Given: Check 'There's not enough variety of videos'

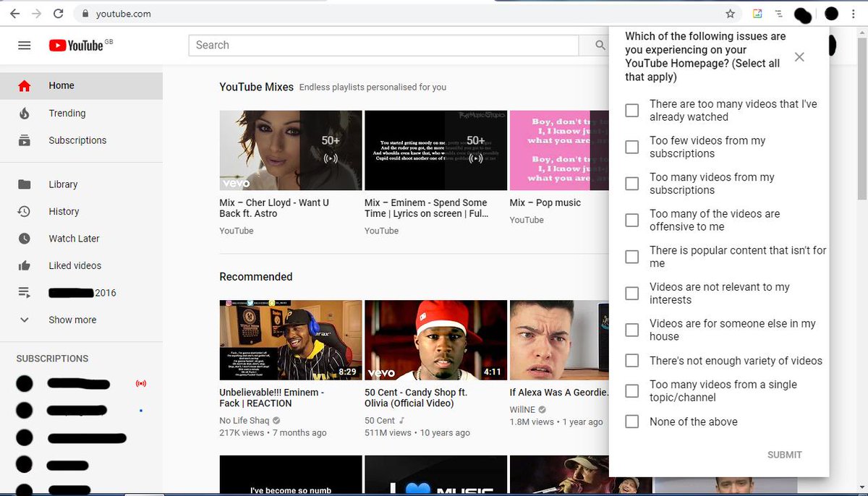Looking at the screenshot, I should [632, 360].
